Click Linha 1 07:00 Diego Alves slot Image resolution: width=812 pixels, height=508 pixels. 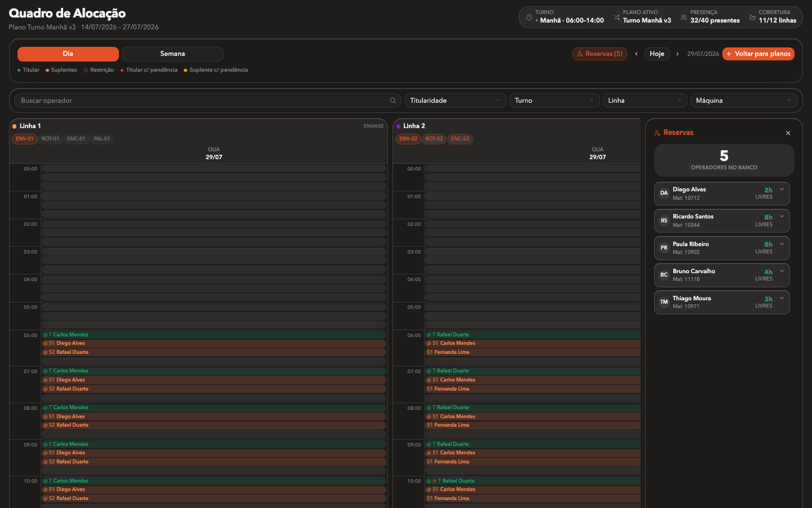pos(214,380)
